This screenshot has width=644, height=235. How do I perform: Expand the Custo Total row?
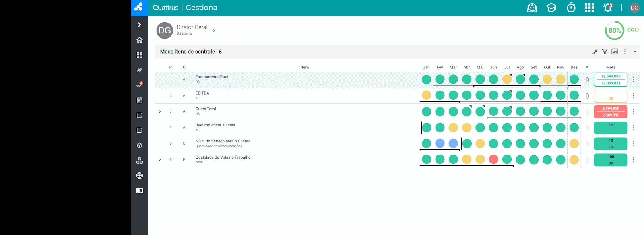[160, 111]
